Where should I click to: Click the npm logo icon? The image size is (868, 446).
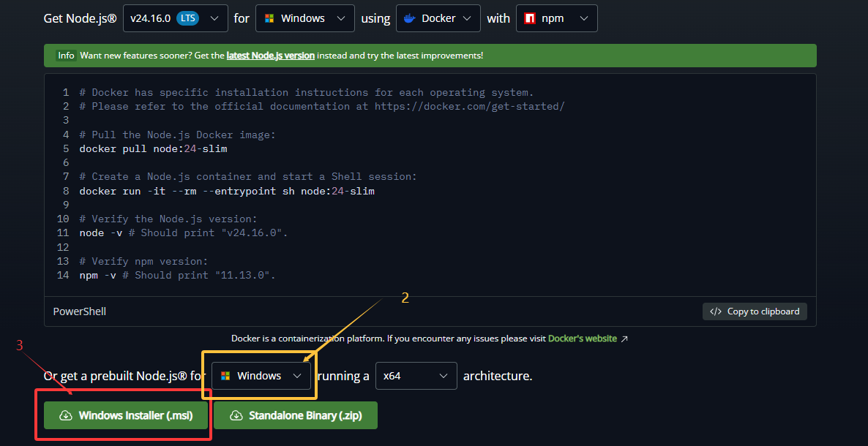530,18
